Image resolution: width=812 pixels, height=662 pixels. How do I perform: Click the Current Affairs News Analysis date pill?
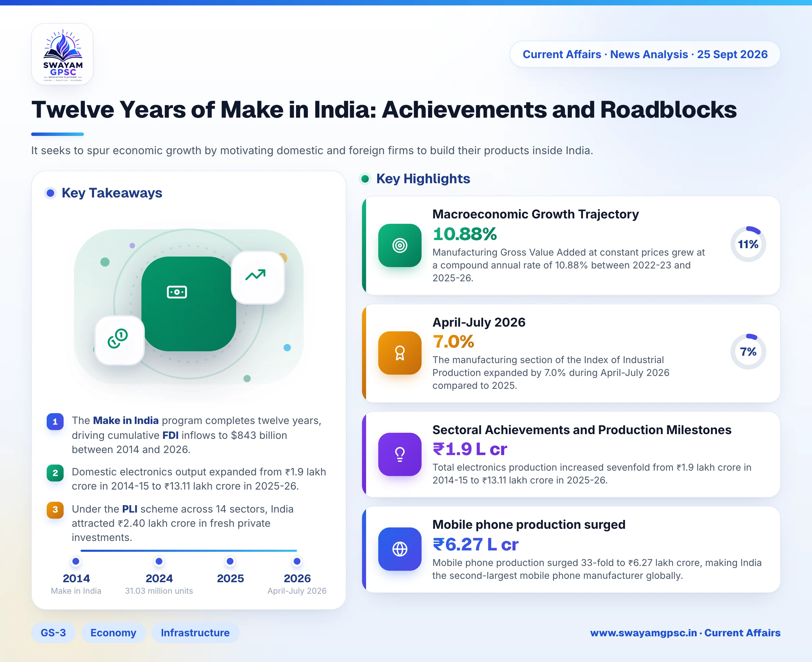[645, 54]
